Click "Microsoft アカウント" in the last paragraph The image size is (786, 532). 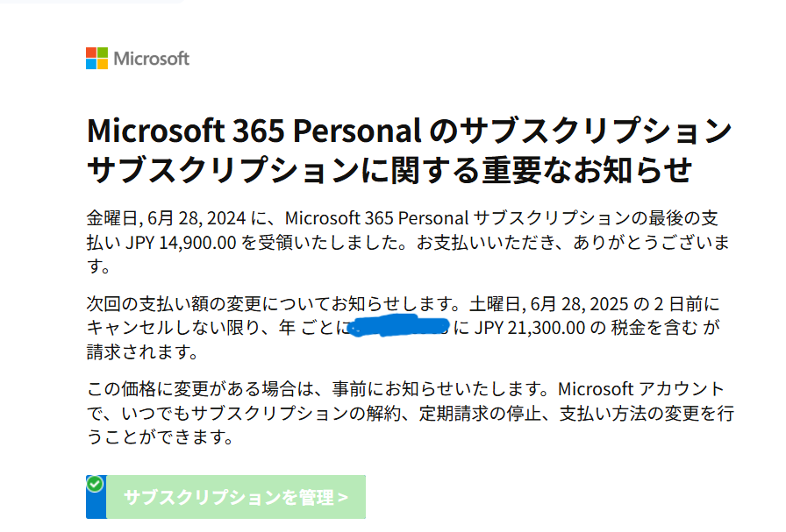pos(641,389)
